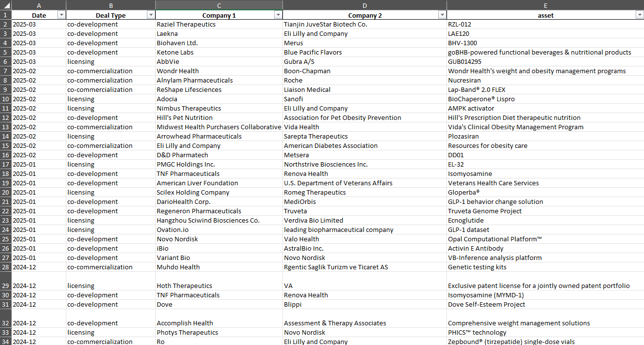Select column B header

pyautogui.click(x=111, y=4)
